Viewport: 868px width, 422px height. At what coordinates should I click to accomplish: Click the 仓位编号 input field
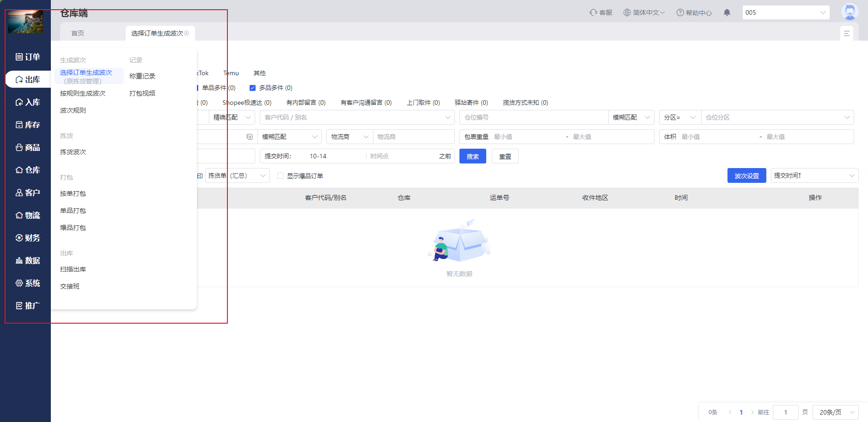coord(533,117)
